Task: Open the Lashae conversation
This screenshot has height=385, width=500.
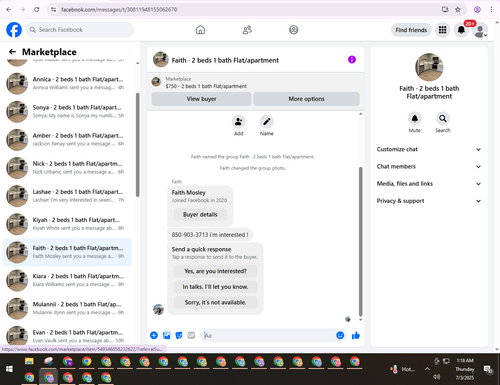Action: pyautogui.click(x=67, y=196)
